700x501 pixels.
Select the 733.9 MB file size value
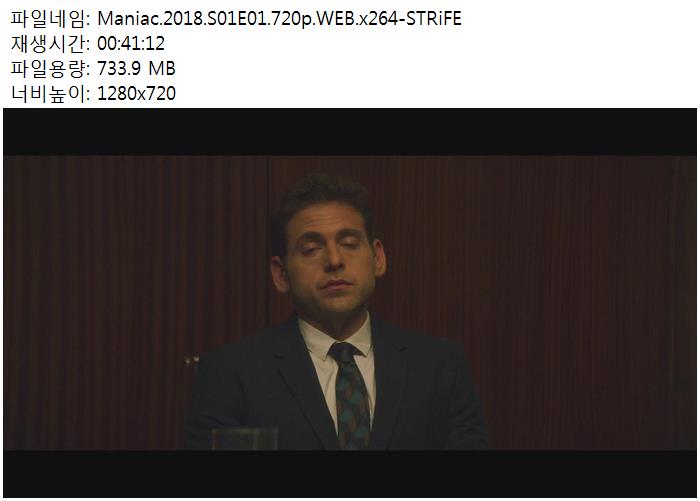(136, 68)
